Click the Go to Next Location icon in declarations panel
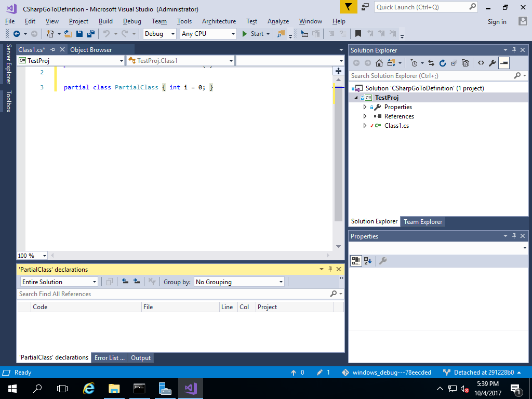Screen dimensions: 532x399 (137, 282)
